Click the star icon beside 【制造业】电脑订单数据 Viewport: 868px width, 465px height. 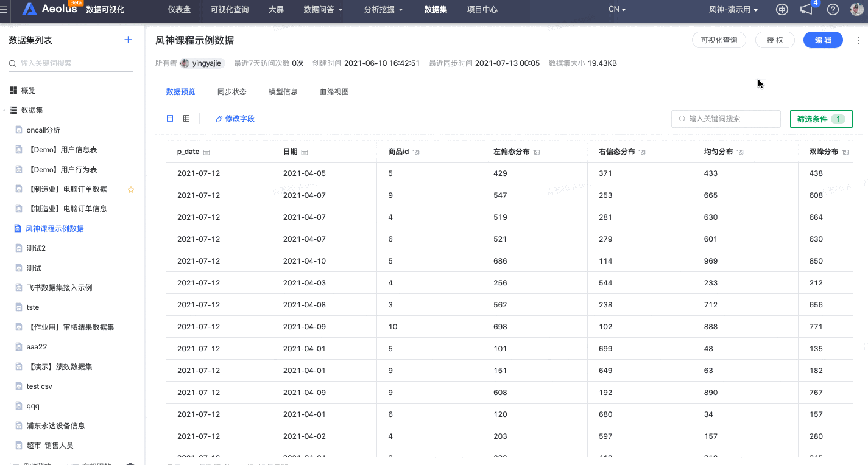130,189
